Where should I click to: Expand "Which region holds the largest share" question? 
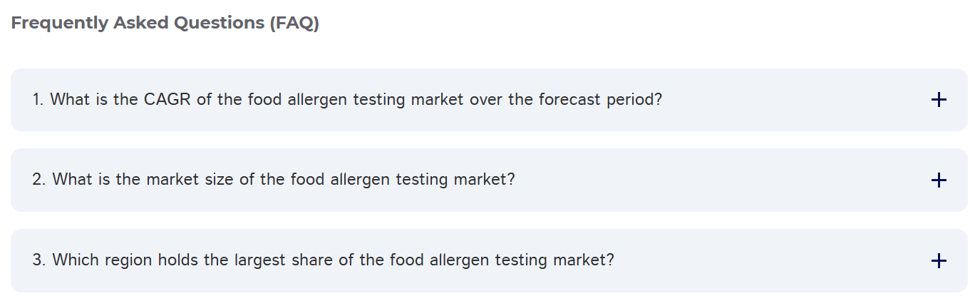tap(323, 260)
